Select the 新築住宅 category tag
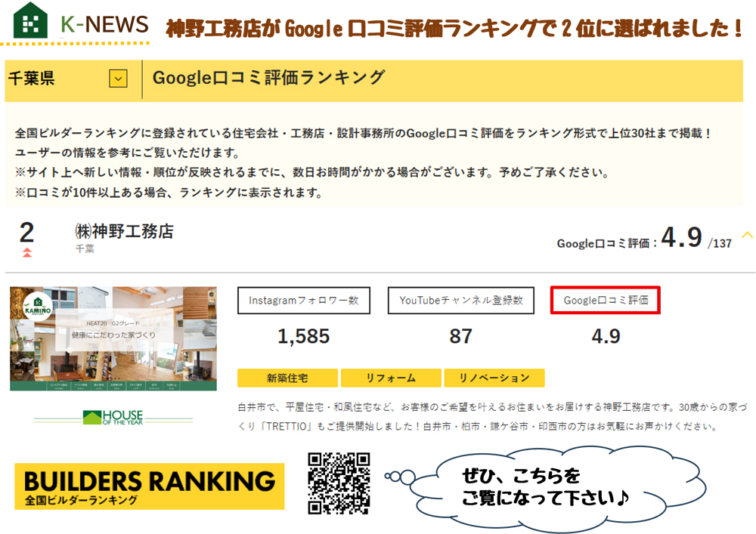This screenshot has height=534, width=756. (289, 378)
